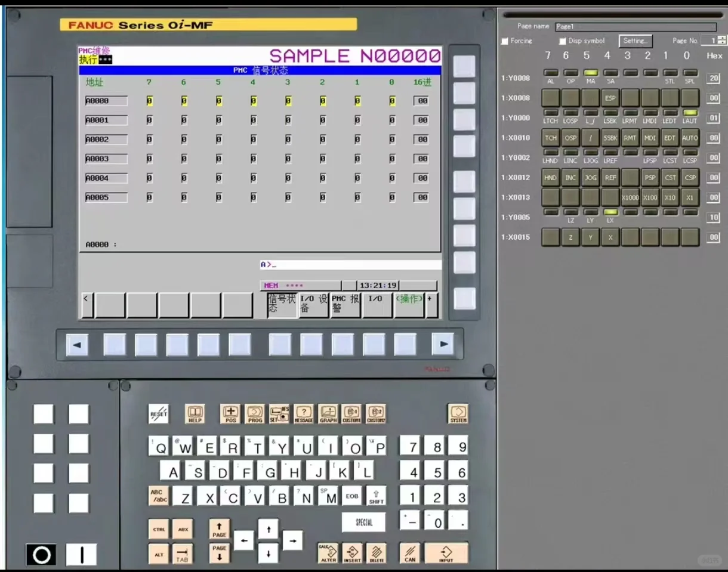This screenshot has width=728, height=572.
Task: Click the ALTER edit key
Action: [x=328, y=553]
